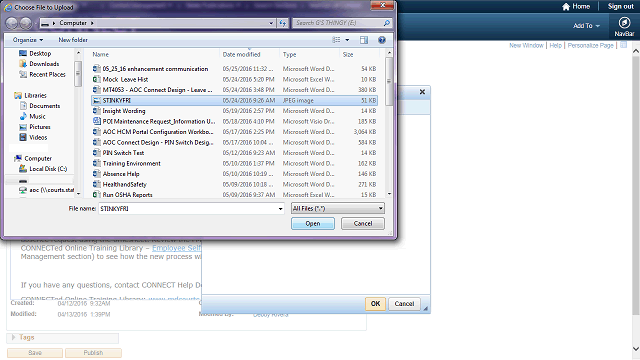Click New folder in the toolbar
The width and height of the screenshot is (640, 360).
[73, 40]
